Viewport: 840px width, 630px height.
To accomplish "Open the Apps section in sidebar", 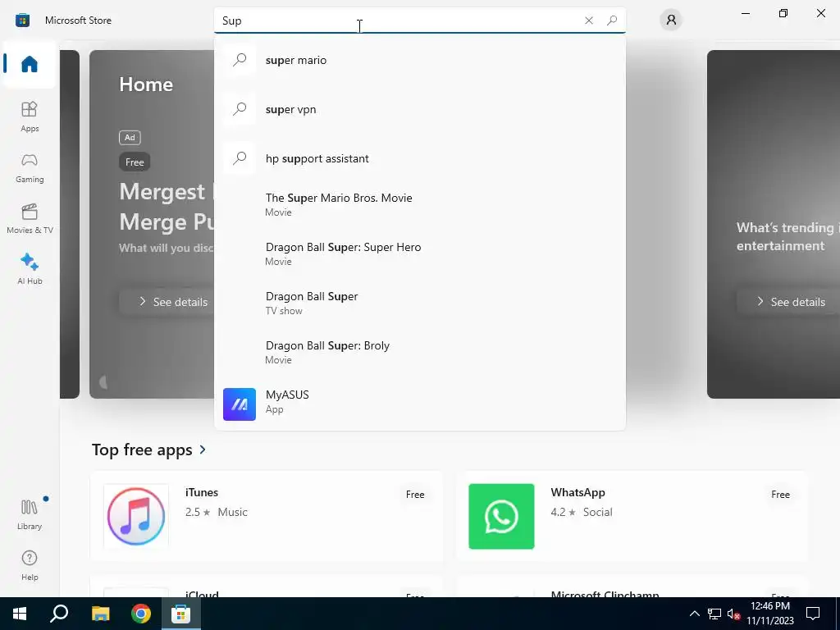I will (x=30, y=116).
